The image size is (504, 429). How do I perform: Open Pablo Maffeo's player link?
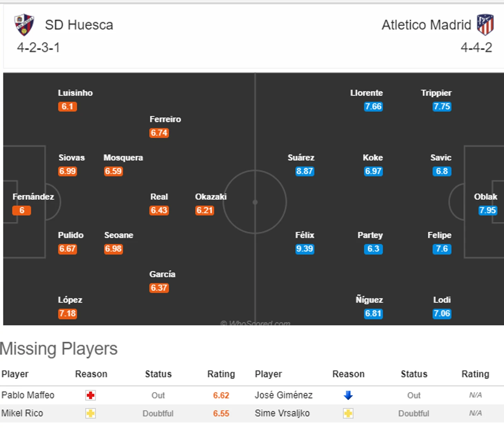click(28, 395)
